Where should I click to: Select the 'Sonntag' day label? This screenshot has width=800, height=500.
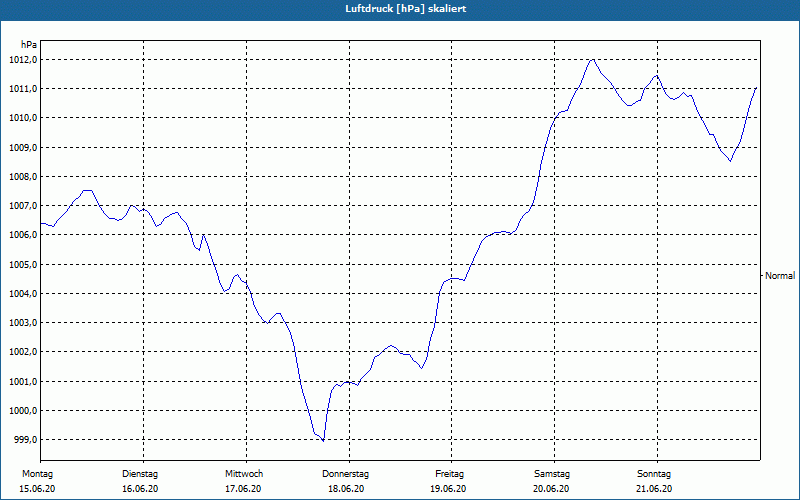pos(654,474)
